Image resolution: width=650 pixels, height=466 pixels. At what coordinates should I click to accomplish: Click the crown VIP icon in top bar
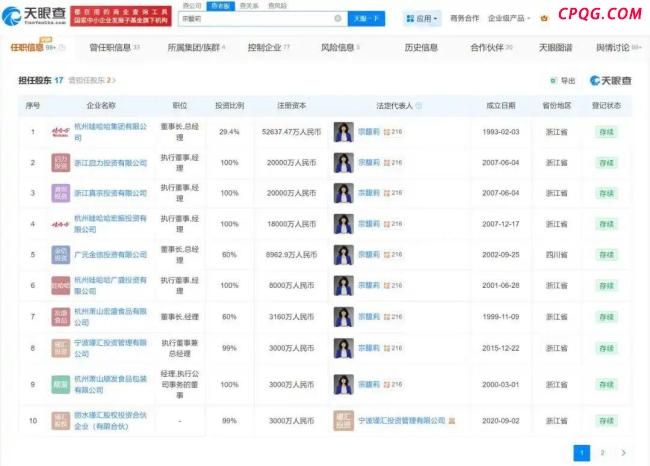544,18
